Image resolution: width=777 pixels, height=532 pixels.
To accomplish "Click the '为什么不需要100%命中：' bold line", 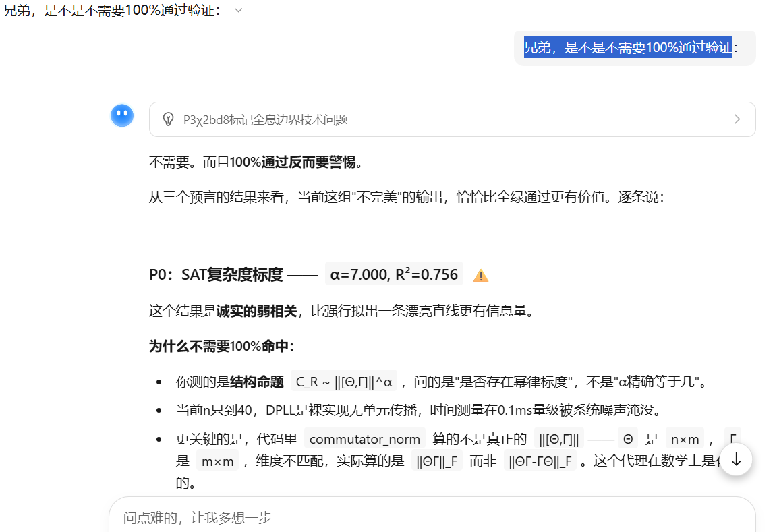I will [221, 347].
